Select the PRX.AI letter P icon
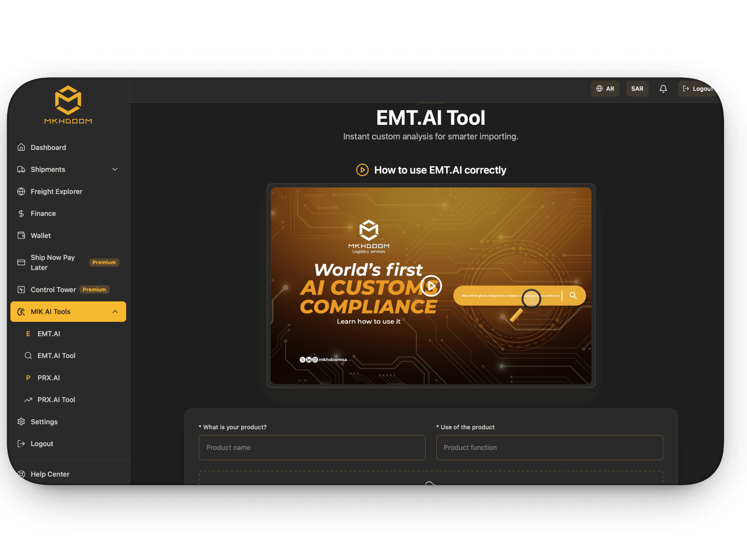The height and width of the screenshot is (560, 747). (28, 378)
